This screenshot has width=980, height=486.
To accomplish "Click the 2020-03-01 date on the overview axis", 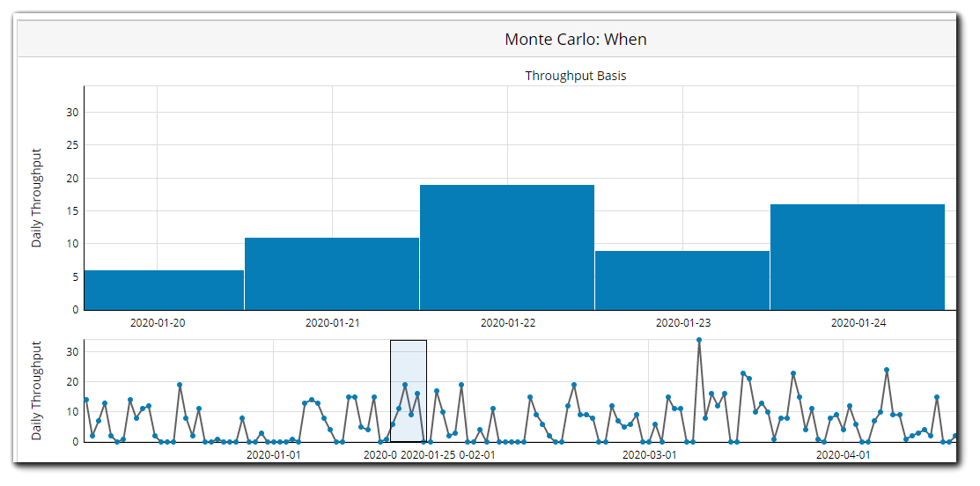I will pos(650,455).
